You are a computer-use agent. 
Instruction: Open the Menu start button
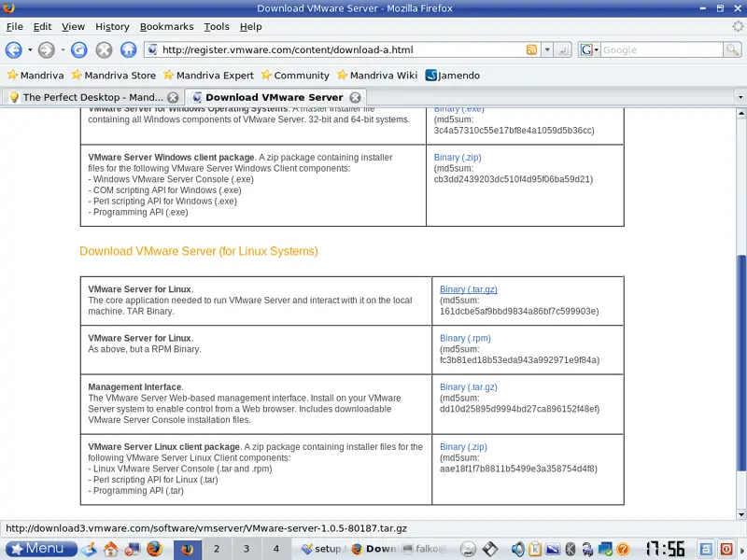click(x=41, y=549)
